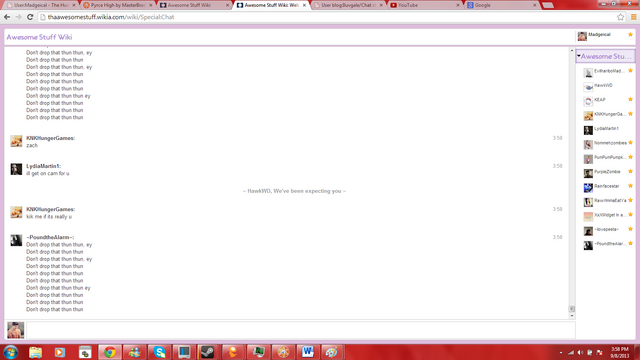Click the ~PoundtheAlarm~: username in chat
This screenshot has height=360, width=640.
pyautogui.click(x=50, y=237)
